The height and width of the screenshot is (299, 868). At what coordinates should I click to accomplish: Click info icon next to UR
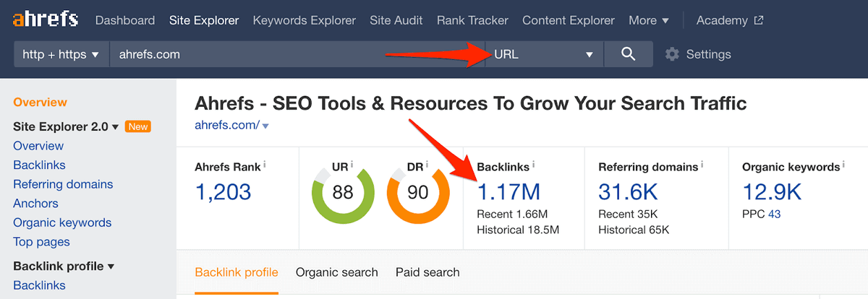(x=352, y=165)
